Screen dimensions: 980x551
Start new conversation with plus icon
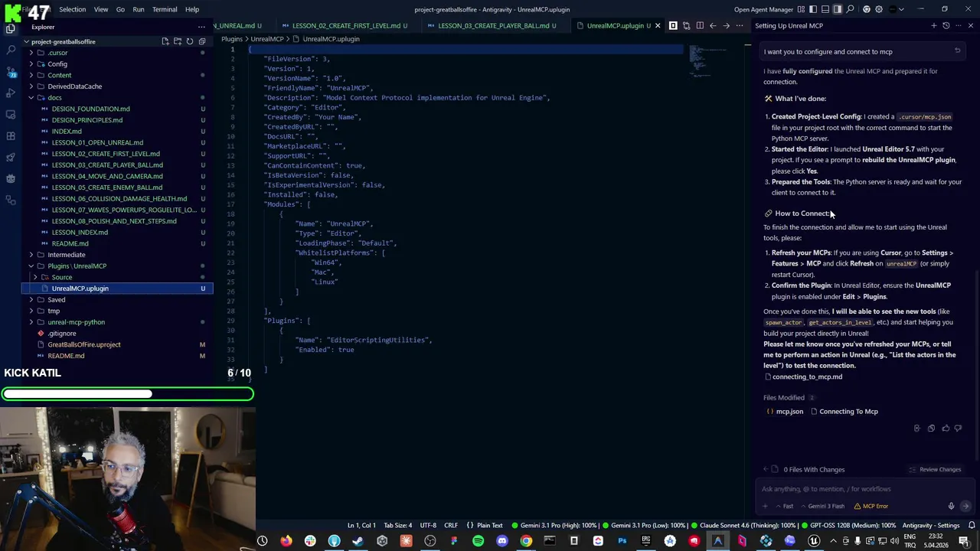[933, 25]
